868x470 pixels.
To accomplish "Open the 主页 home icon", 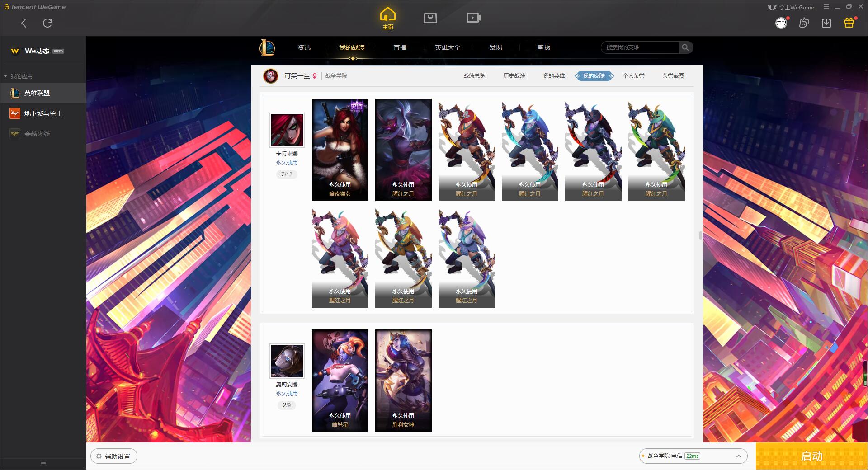I will [387, 18].
